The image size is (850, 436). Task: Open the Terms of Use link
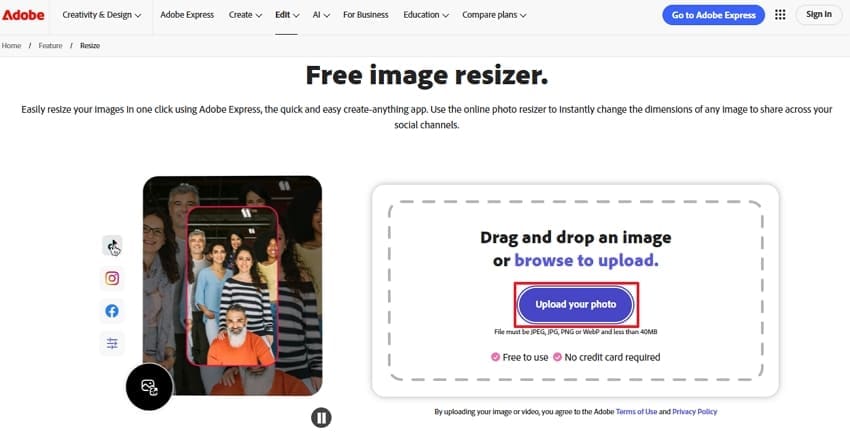coord(636,412)
